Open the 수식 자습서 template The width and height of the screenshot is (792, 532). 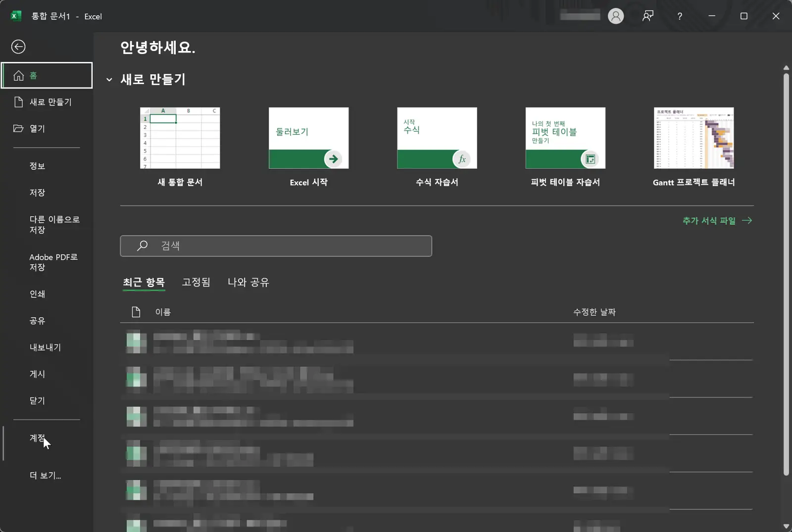[x=437, y=147]
